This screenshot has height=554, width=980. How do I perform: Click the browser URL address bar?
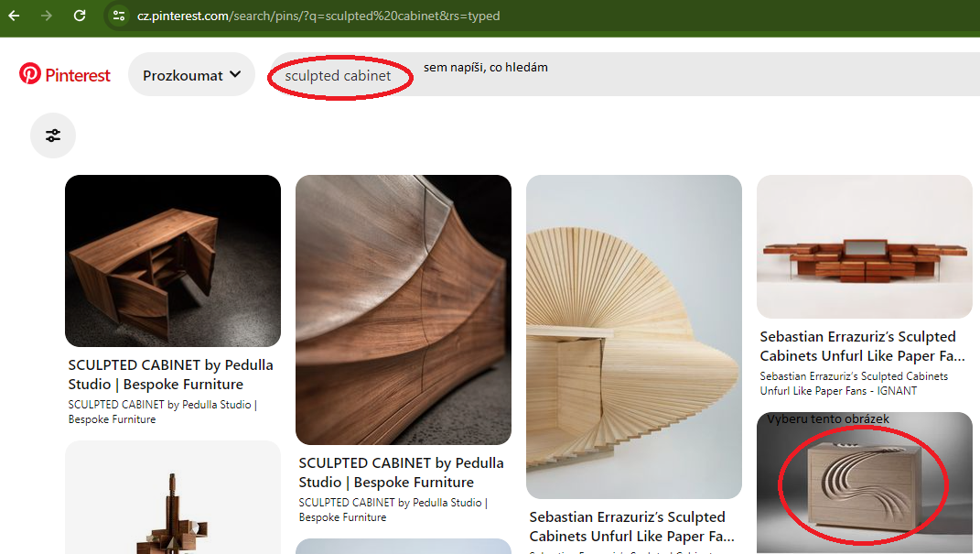(x=318, y=16)
